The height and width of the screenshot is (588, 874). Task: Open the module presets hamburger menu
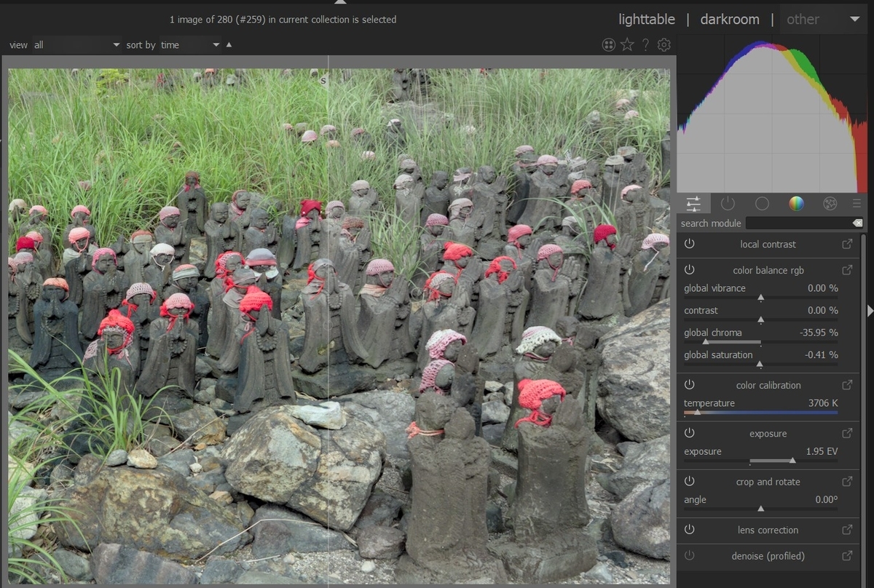(x=857, y=204)
